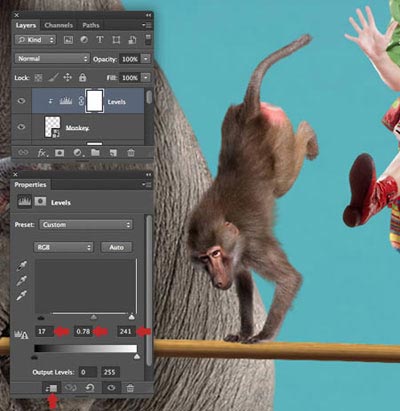
Task: Open the RGB channel dropdown
Action: pyautogui.click(x=63, y=247)
